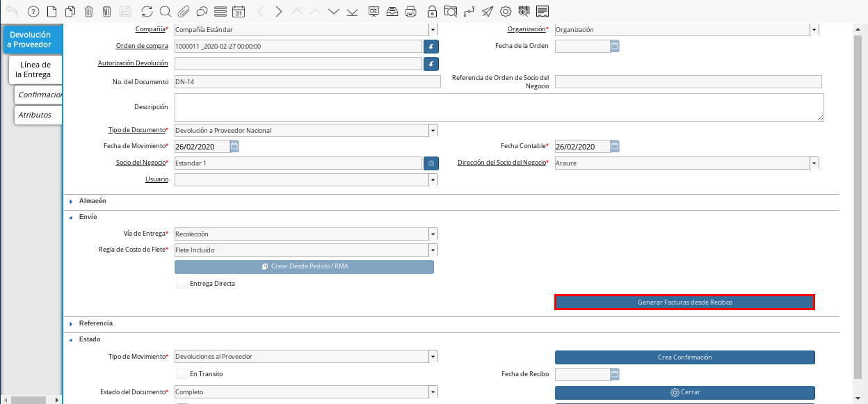Image resolution: width=868 pixels, height=404 pixels.
Task: Enable the Entrega Directa checkbox
Action: point(182,284)
